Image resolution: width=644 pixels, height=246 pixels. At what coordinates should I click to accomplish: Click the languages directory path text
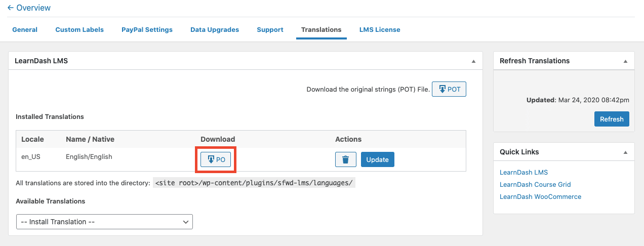pyautogui.click(x=254, y=183)
